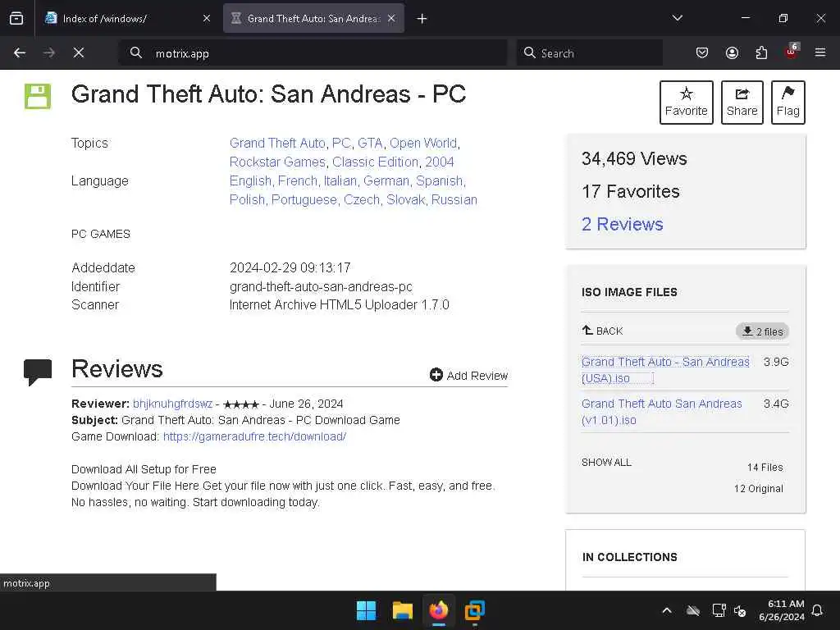
Task: Close the Index of /windows/ tab
Action: click(x=207, y=19)
